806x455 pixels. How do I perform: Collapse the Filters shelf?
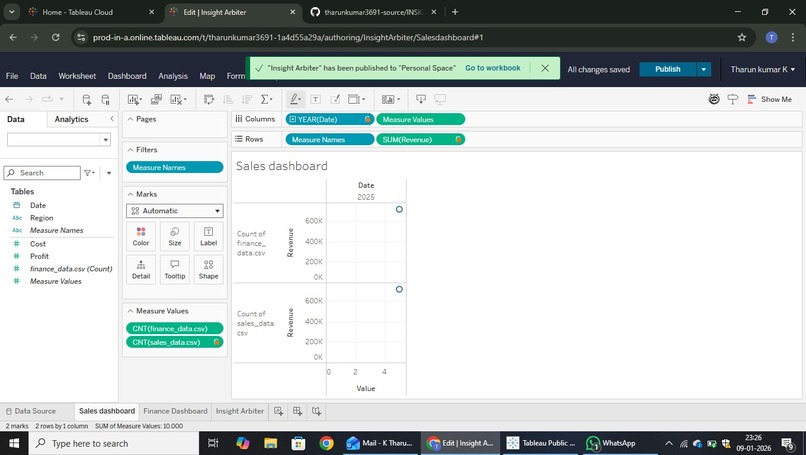point(131,150)
